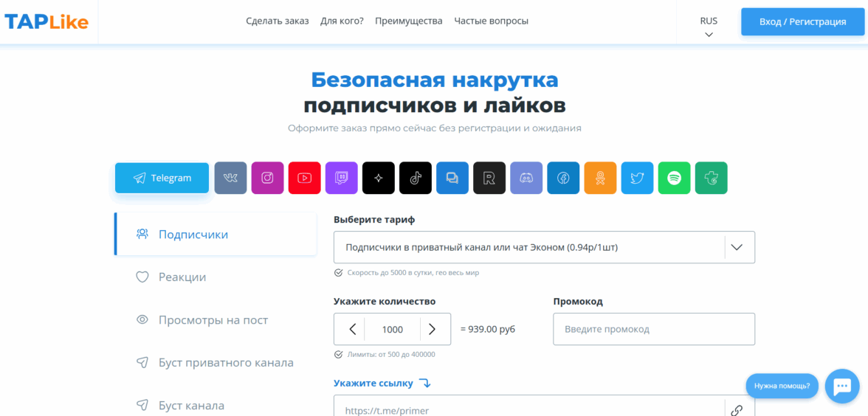
Task: Focus the Введите промокод input field
Action: [x=653, y=329]
